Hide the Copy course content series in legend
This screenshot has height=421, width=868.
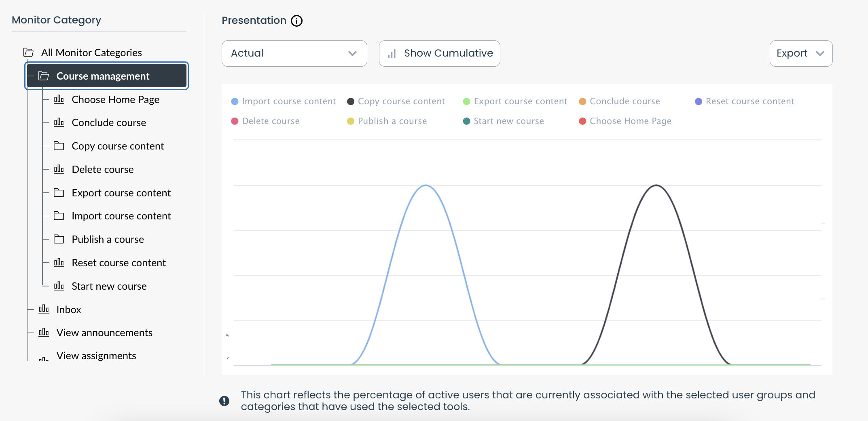click(401, 101)
